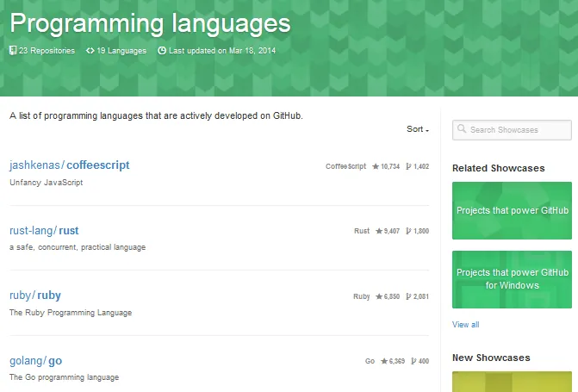Click the fork icon on coffeescript row
The image size is (578, 392).
(408, 166)
